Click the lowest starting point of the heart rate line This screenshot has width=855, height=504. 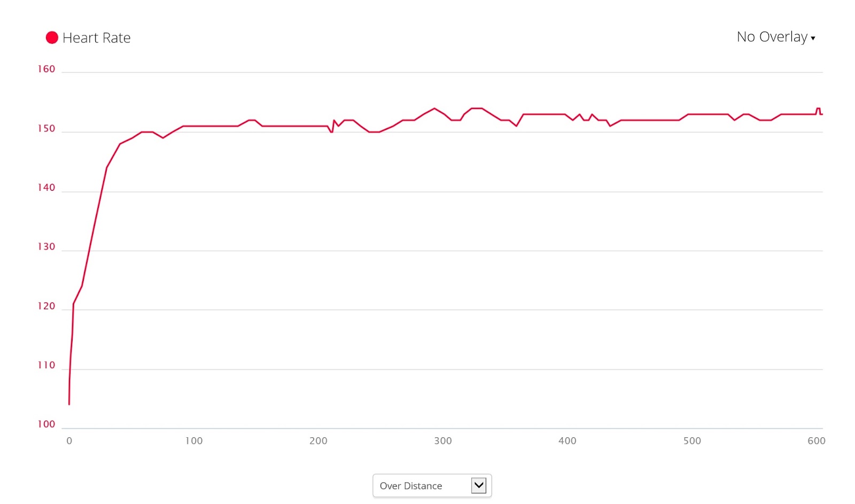click(69, 404)
